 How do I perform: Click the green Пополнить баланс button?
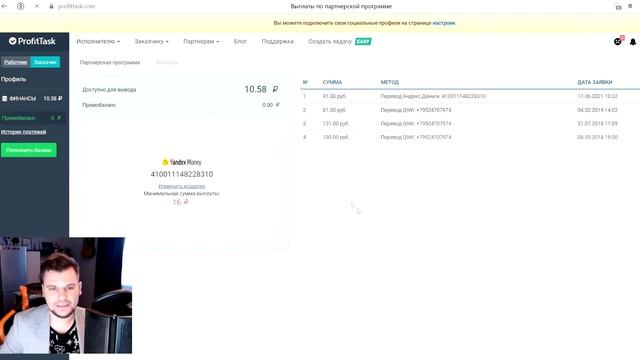29,150
